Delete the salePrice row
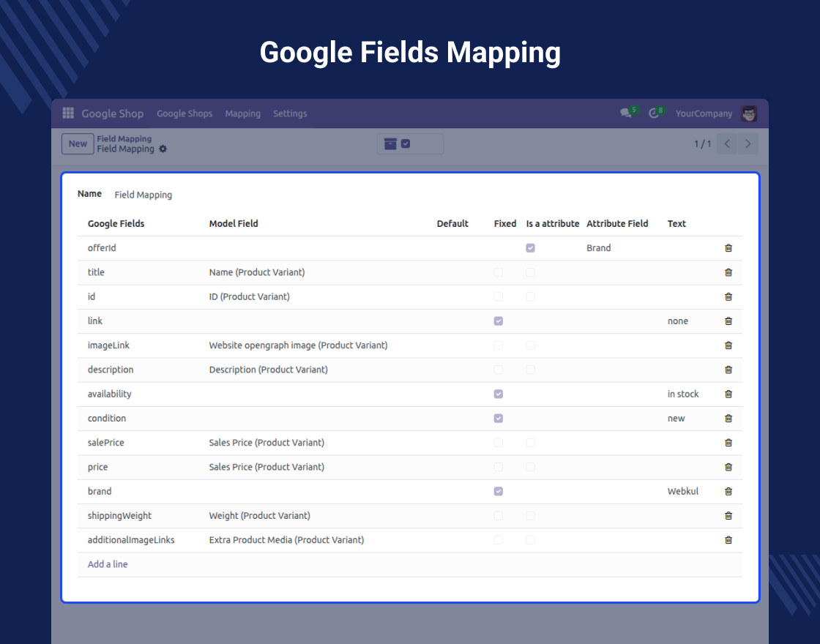Viewport: 820px width, 644px height. 728,442
